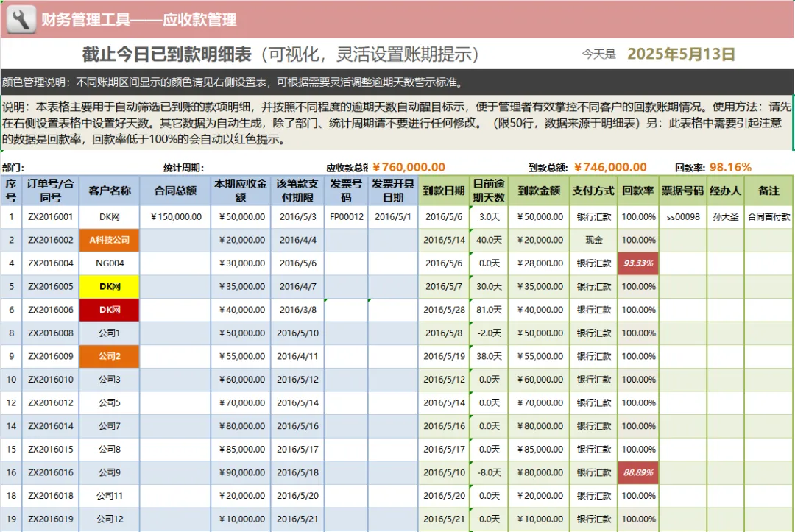Click the 38.0天 overdue days cell
The image size is (795, 532).
click(x=490, y=356)
